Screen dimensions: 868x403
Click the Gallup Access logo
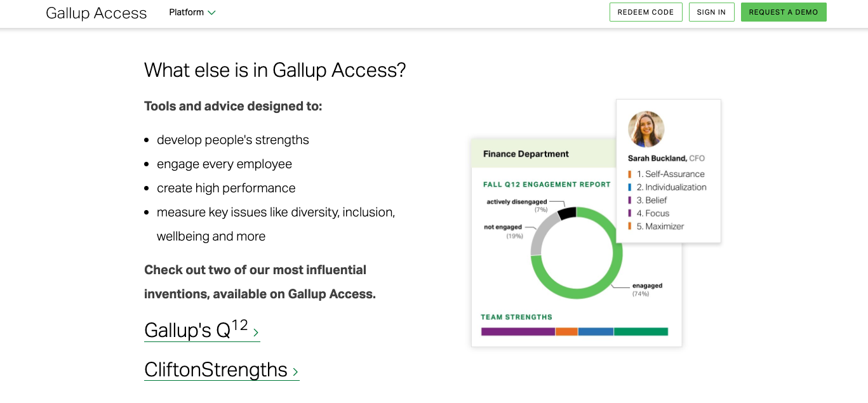(97, 13)
